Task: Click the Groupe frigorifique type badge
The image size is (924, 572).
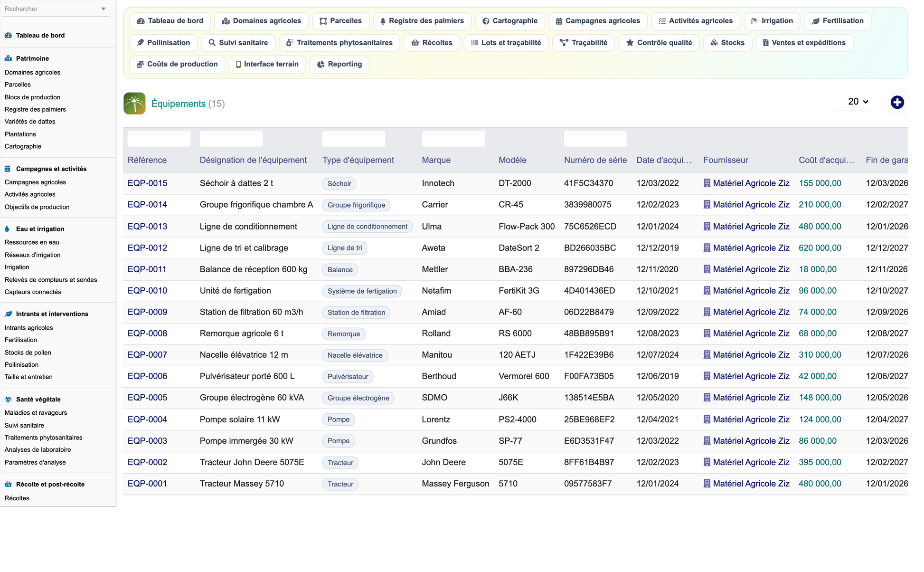Action: 356,205
